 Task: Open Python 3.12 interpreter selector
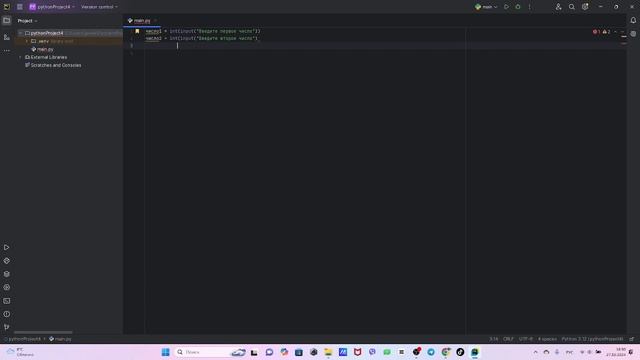[x=592, y=339]
